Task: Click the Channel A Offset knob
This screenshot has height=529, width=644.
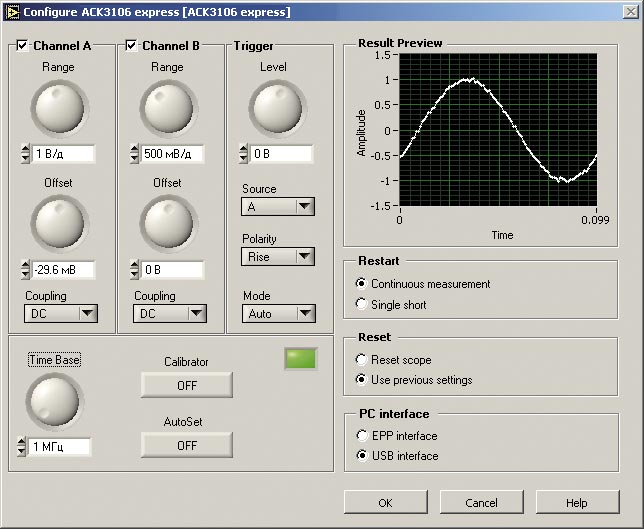Action: (58, 223)
